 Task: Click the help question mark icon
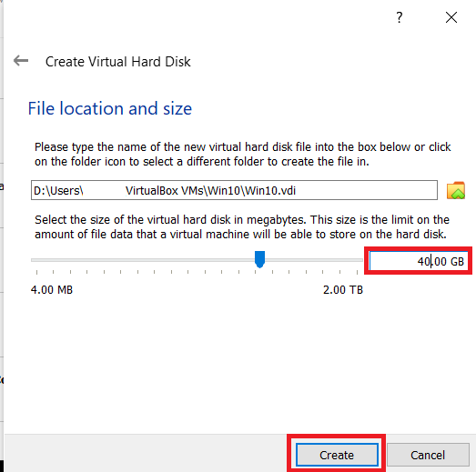click(x=400, y=17)
